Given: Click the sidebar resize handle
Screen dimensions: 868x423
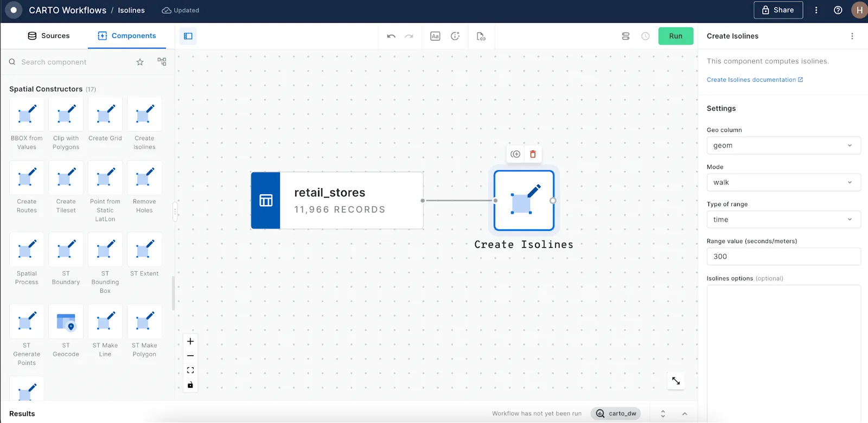Looking at the screenshot, I should [x=175, y=211].
